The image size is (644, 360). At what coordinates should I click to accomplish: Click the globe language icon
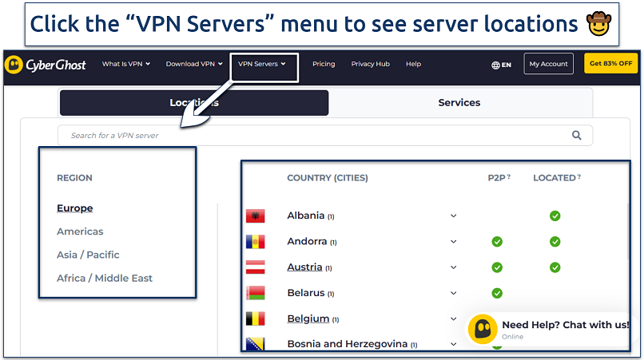click(496, 65)
